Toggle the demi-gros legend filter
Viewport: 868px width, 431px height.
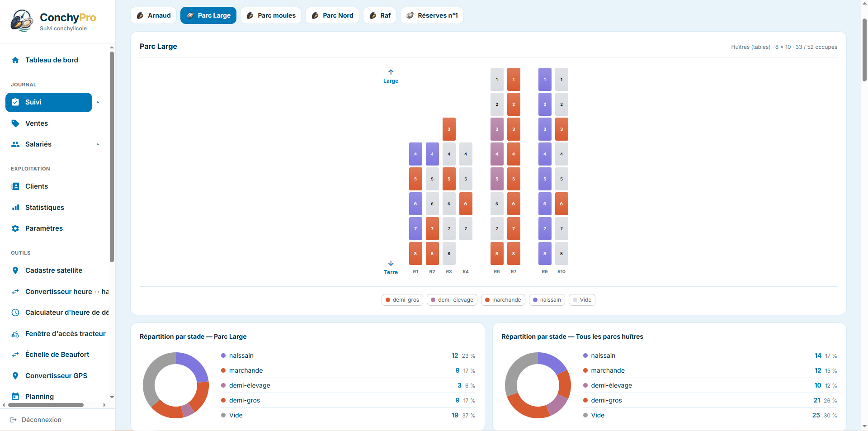(x=402, y=300)
